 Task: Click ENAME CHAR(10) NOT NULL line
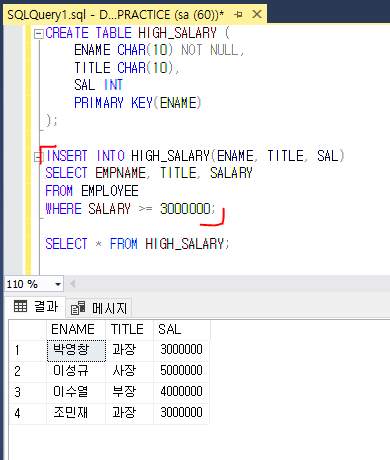click(x=159, y=51)
